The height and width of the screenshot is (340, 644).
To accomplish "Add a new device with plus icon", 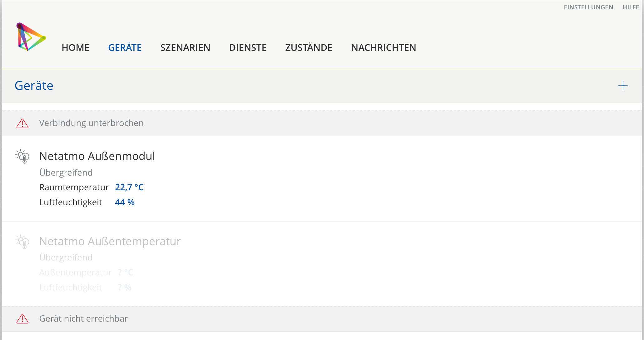I will (623, 86).
